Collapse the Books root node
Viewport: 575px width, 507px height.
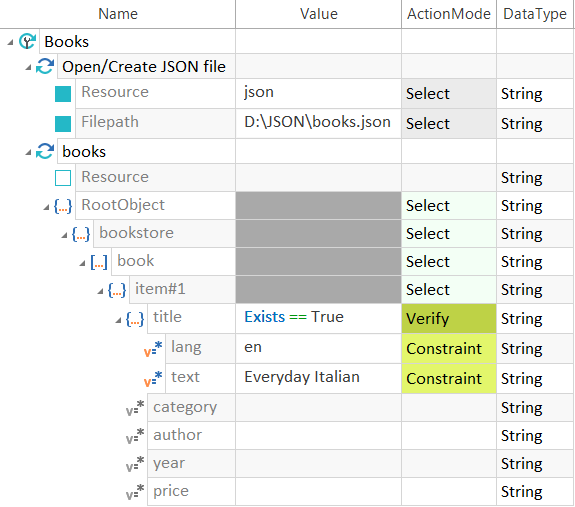coord(11,42)
